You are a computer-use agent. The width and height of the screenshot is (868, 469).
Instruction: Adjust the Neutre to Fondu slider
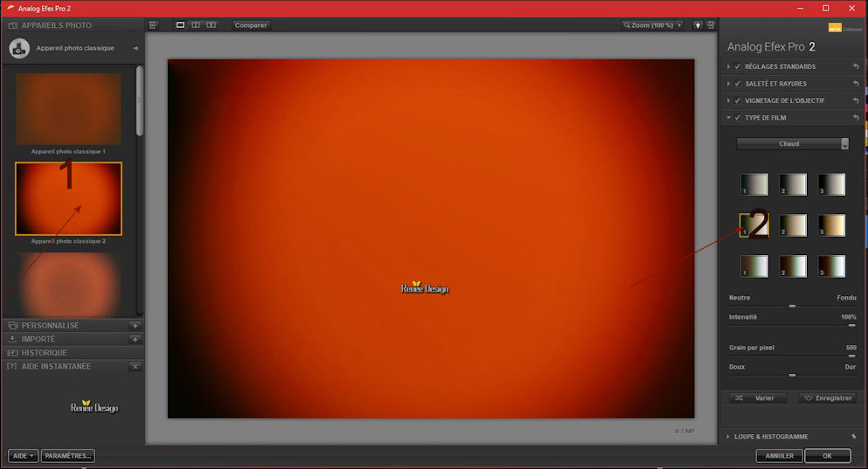792,306
